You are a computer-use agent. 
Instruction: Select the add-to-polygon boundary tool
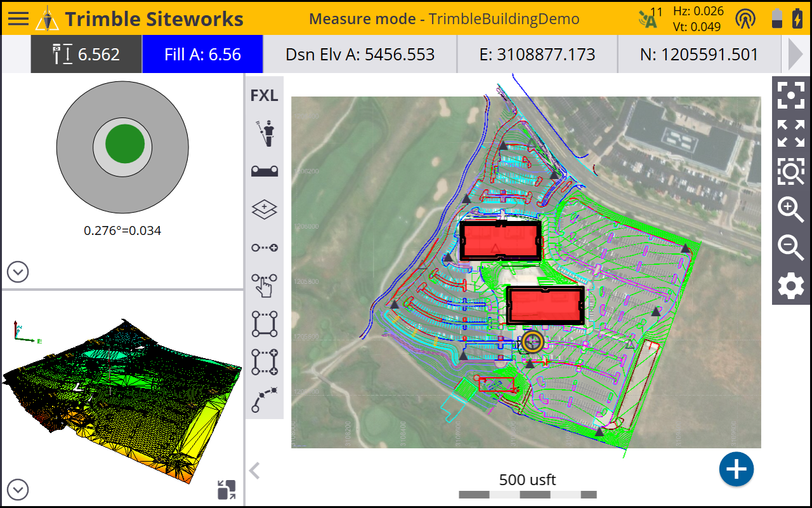[264, 362]
